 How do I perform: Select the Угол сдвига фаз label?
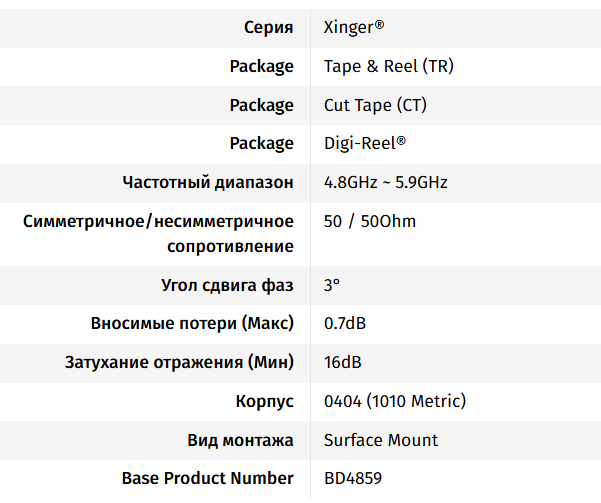(227, 285)
